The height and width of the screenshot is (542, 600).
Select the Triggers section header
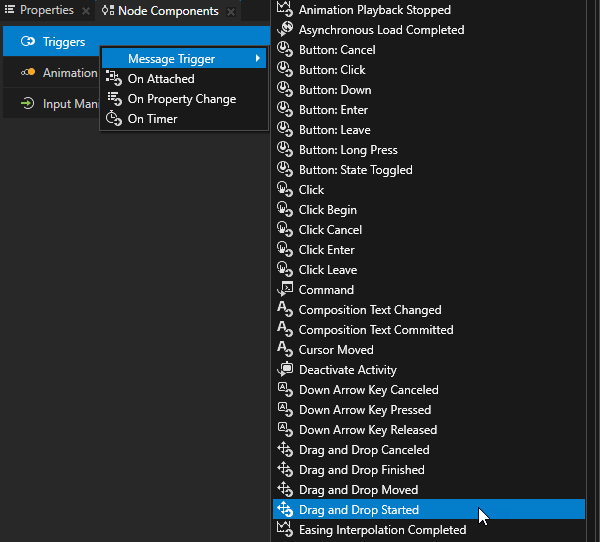(x=136, y=41)
